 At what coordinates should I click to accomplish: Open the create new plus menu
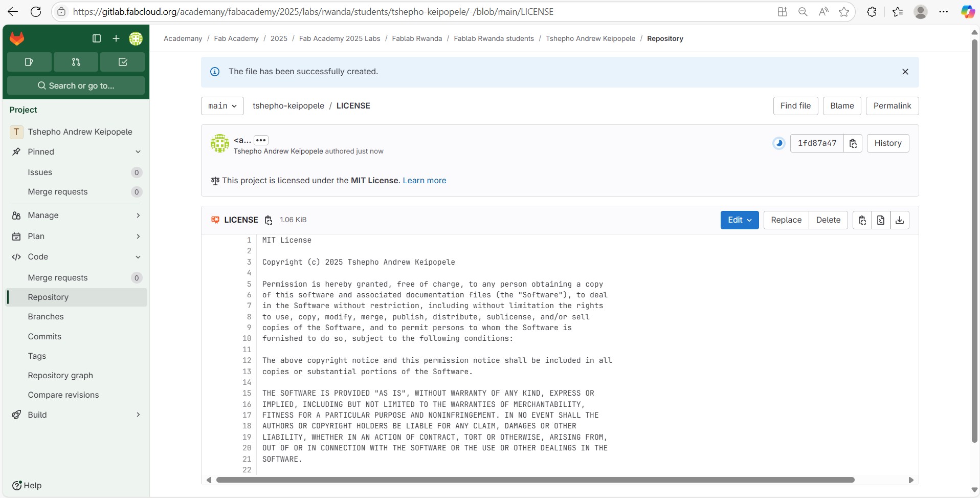116,38
